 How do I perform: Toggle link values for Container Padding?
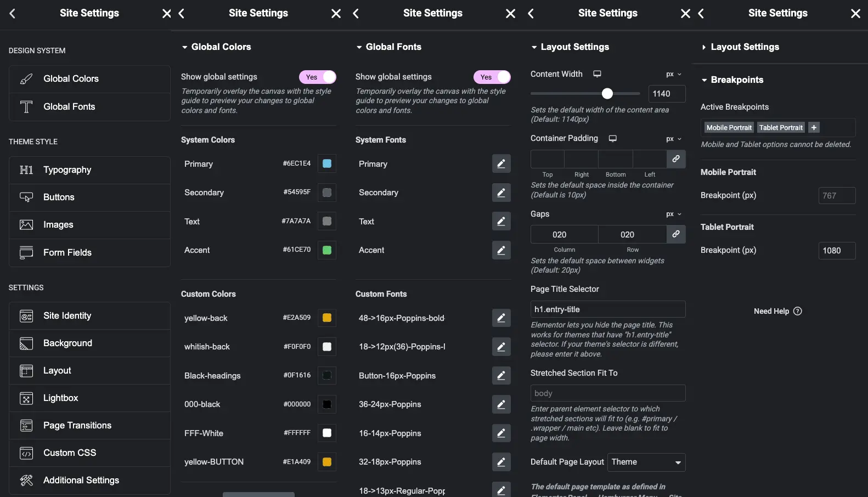tap(676, 159)
